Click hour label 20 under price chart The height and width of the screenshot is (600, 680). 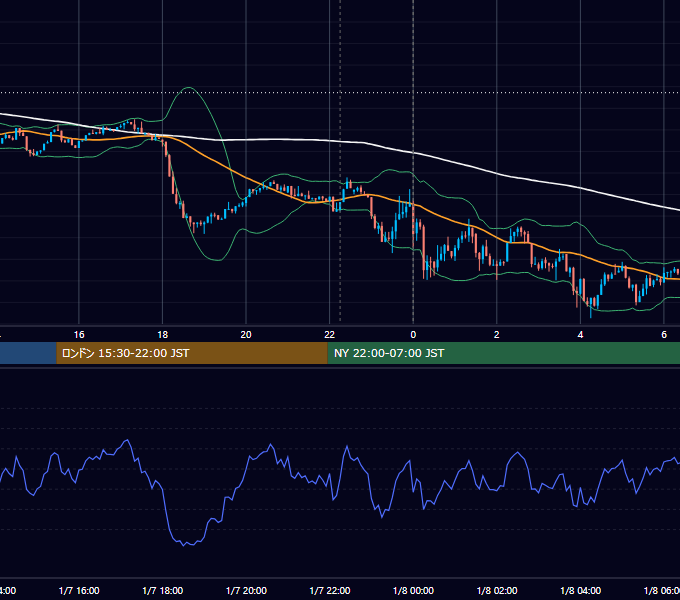(x=246, y=335)
